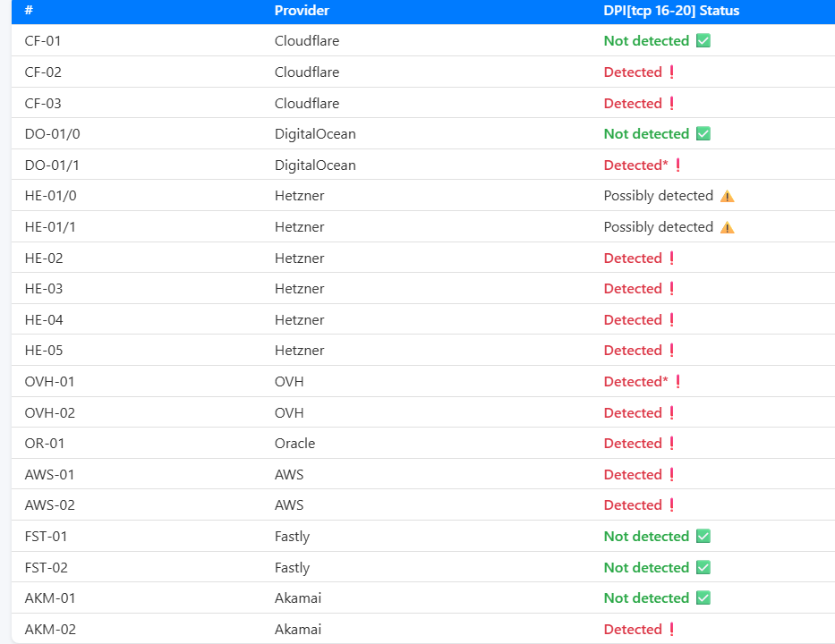
Task: Select the CF-01 identifier cell
Action: 43,41
